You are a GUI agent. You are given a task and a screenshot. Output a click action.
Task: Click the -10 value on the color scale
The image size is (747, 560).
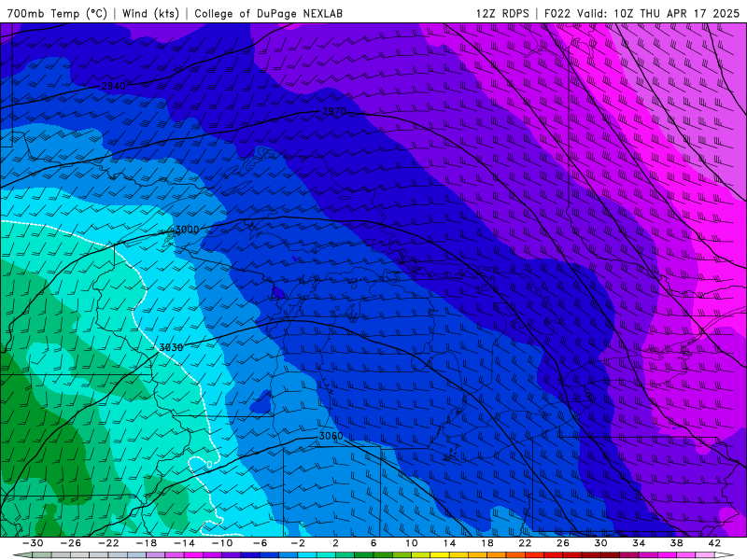[x=222, y=543]
